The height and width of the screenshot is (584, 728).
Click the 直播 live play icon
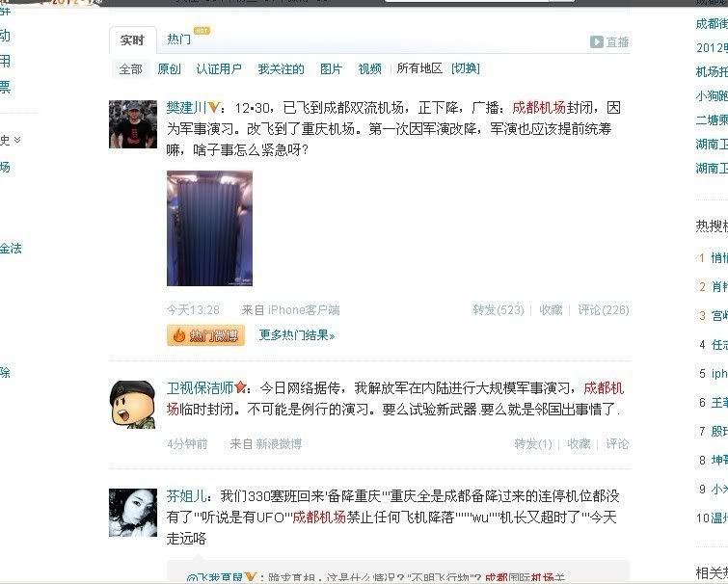click(x=597, y=41)
